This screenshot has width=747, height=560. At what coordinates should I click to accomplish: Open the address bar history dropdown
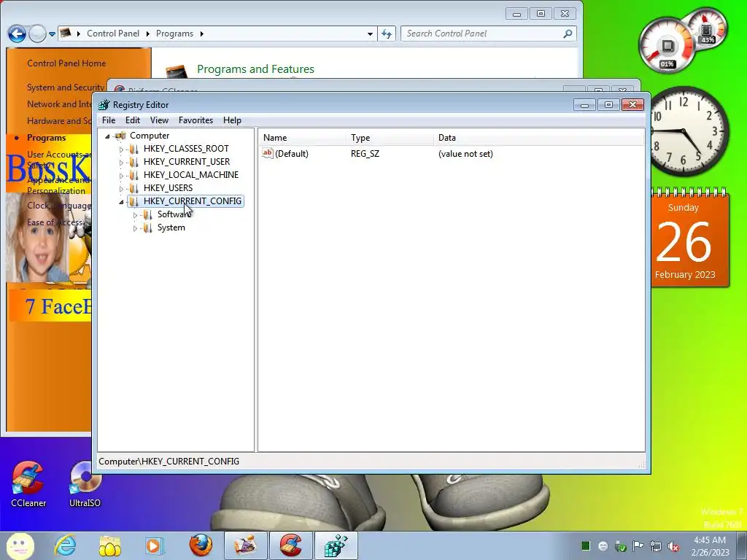click(370, 34)
